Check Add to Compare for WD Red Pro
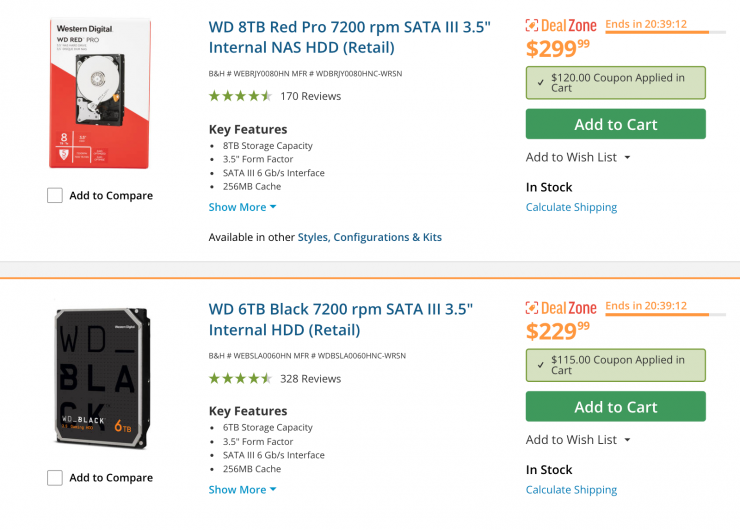The height and width of the screenshot is (530, 740). pos(55,196)
